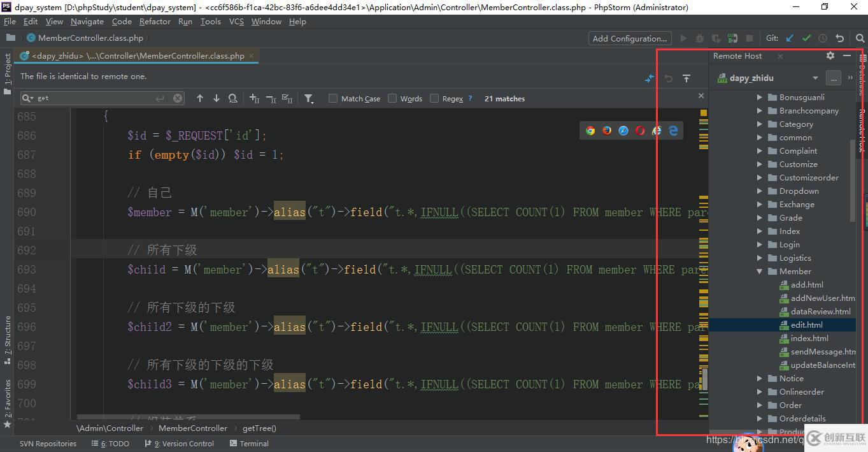Open Project tool window side tab
868x452 pixels.
pyautogui.click(x=7, y=74)
